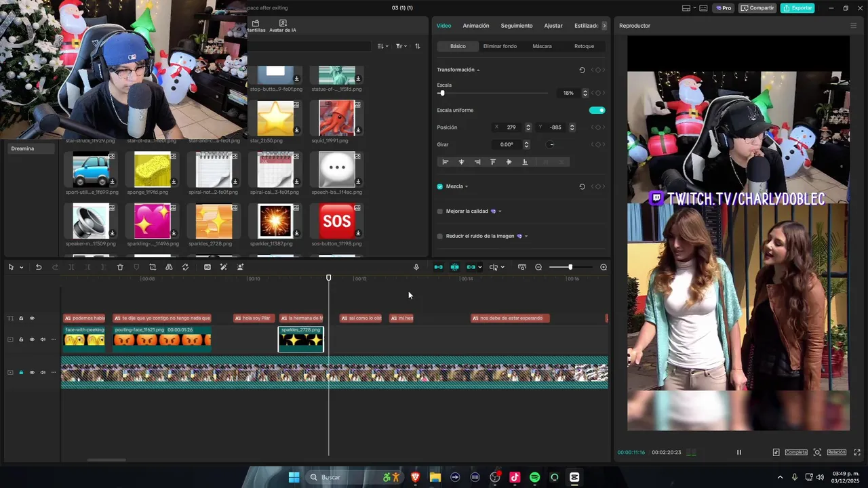Screen dimensions: 868x488
Task: Click the align left icon in transform panel
Action: [x=446, y=162]
